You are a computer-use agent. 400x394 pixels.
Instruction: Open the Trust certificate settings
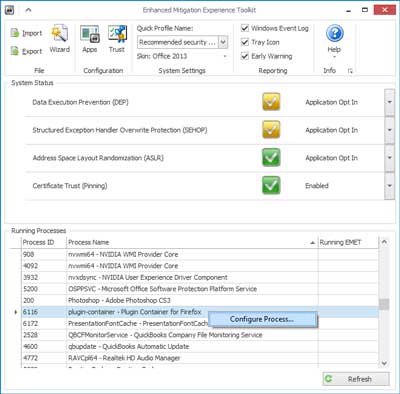tap(117, 39)
